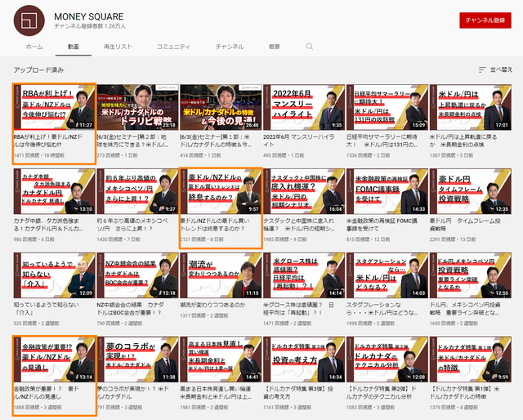Click title 【ドルカナダ特集 第2弾】
Image resolution: width=523 pixels, height=420 pixels.
[x=382, y=393]
